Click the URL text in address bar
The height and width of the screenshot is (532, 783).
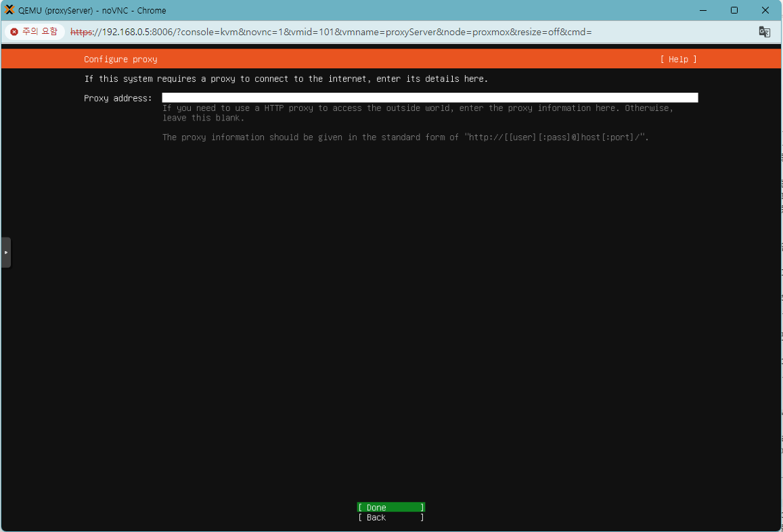point(331,32)
